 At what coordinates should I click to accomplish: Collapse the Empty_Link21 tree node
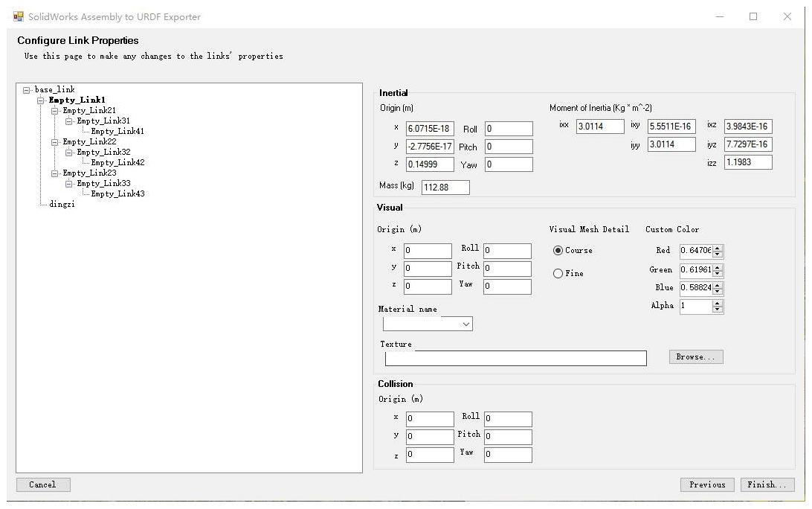coord(55,110)
